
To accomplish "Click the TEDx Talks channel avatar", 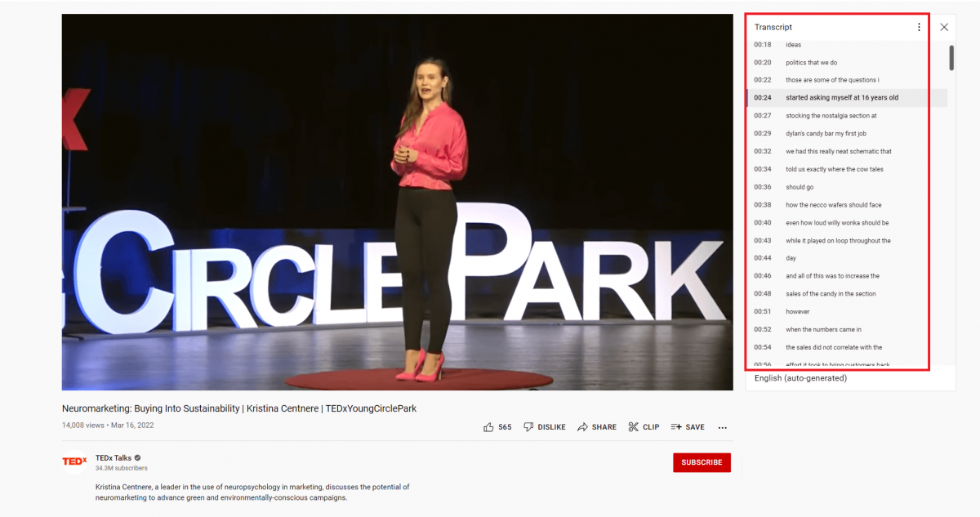I will coord(74,461).
